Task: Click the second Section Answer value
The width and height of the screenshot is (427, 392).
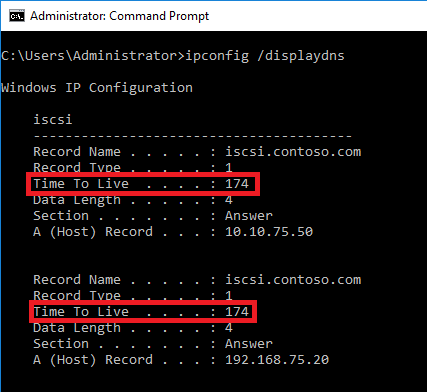Action: (x=249, y=344)
